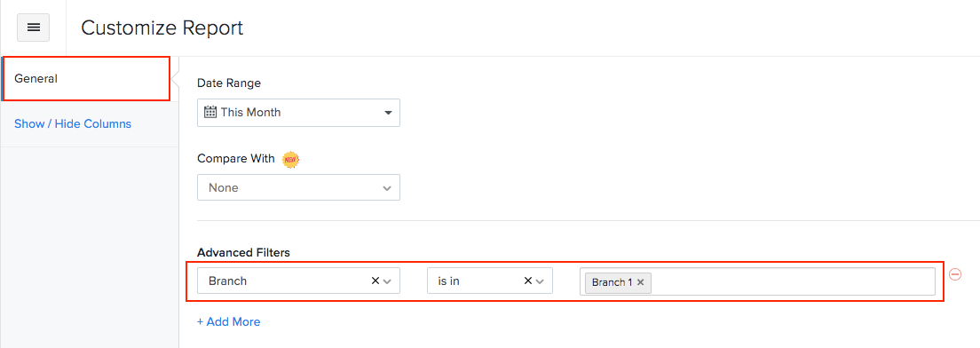
Task: Open the Compare With None dropdown
Action: (x=299, y=187)
